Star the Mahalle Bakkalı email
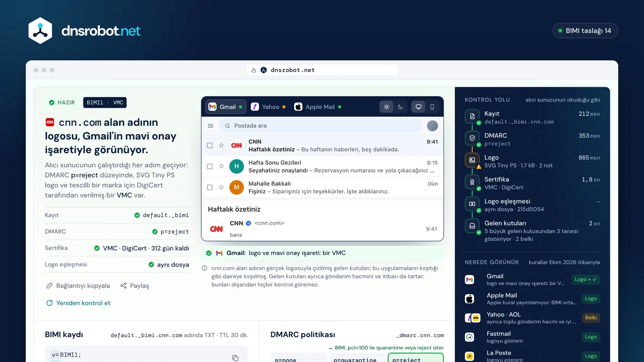This screenshot has width=644, height=362. tap(221, 187)
